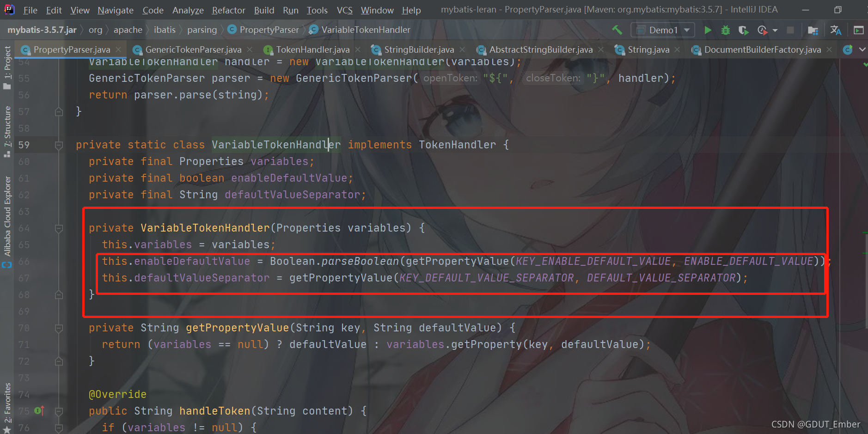Open the Refactor menu
The width and height of the screenshot is (868, 434).
pos(228,10)
